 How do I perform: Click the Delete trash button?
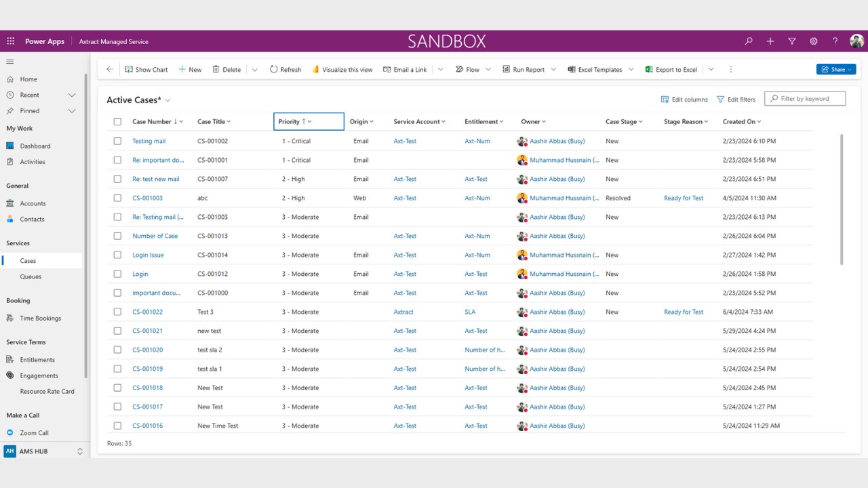[x=226, y=69]
